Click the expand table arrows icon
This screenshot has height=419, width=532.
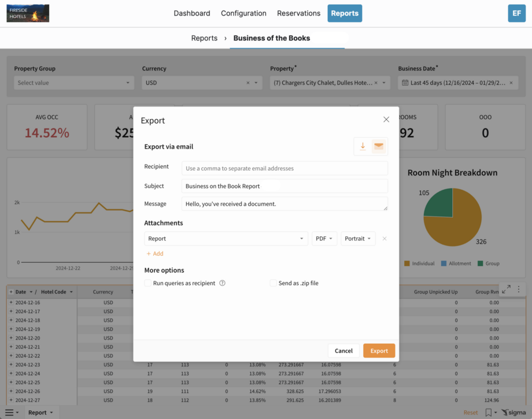coord(506,289)
